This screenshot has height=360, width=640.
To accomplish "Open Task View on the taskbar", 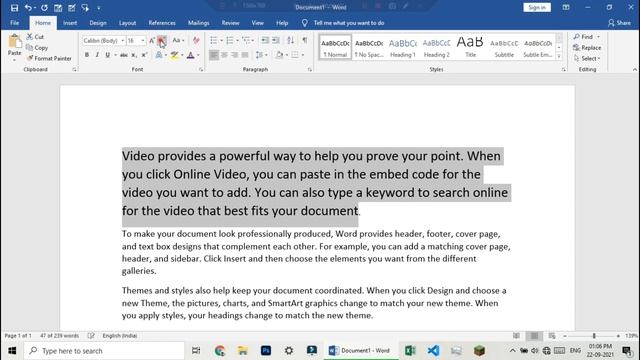I will (x=196, y=351).
